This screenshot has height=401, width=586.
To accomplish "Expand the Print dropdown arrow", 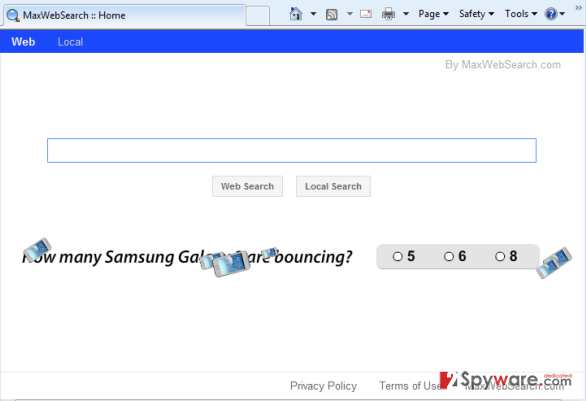I will pyautogui.click(x=406, y=14).
